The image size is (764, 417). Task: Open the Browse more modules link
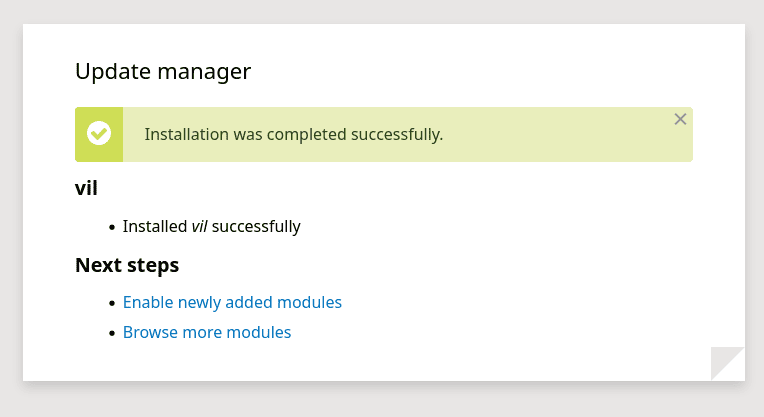[207, 332]
